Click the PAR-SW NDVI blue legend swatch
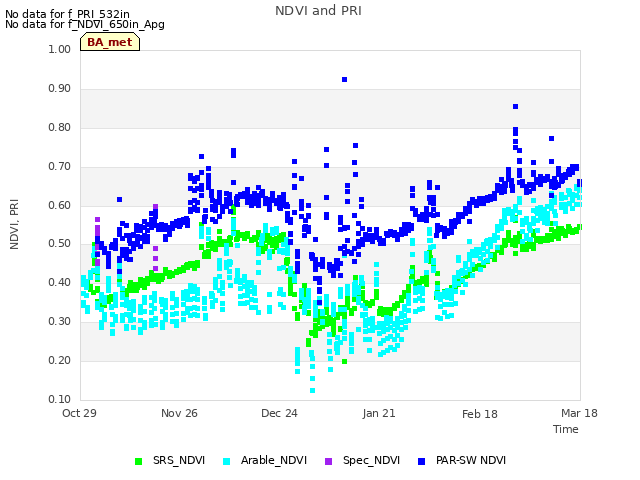The width and height of the screenshot is (640, 480). coord(422,462)
